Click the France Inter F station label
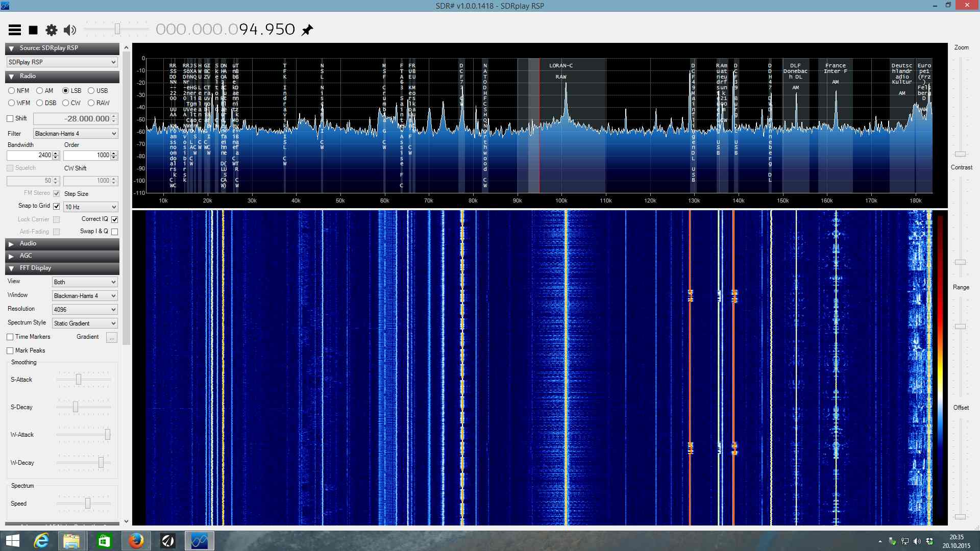The height and width of the screenshot is (551, 980). tap(836, 68)
